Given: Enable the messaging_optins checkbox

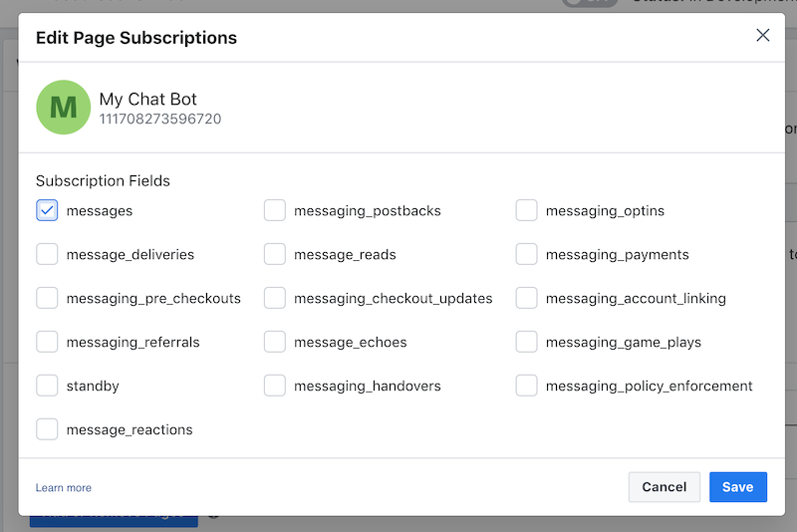Looking at the screenshot, I should [527, 211].
